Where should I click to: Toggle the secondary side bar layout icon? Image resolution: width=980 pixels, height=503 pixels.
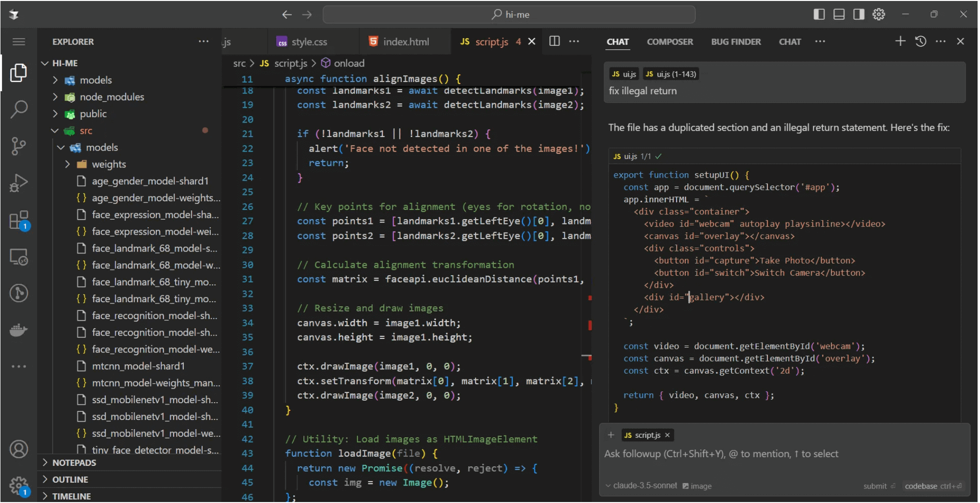click(858, 14)
